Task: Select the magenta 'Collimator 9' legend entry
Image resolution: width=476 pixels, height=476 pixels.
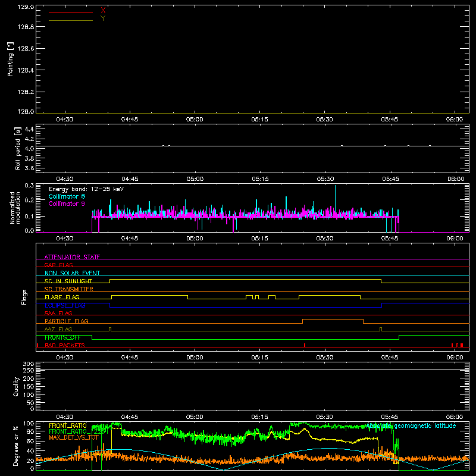Action: (x=67, y=203)
